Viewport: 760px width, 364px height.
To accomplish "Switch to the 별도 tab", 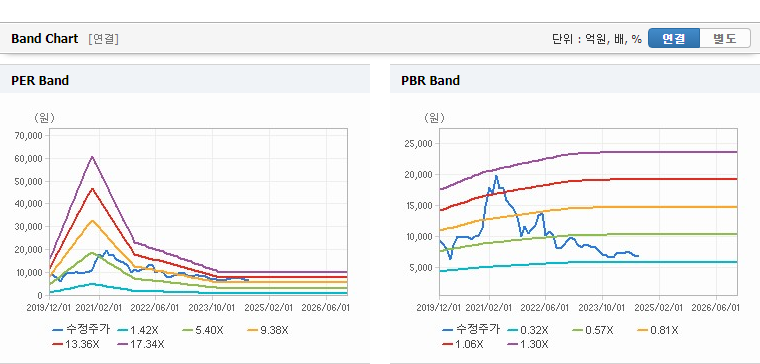I will pyautogui.click(x=725, y=38).
